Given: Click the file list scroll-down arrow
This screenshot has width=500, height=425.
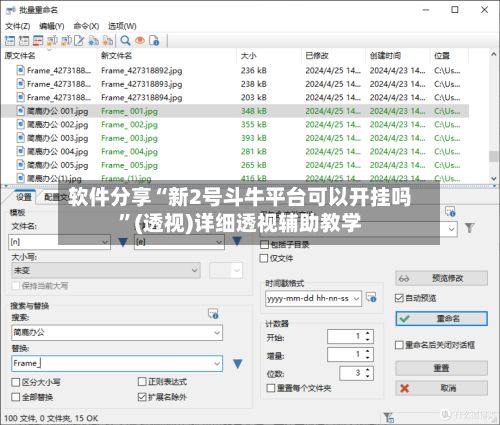Looking at the screenshot, I should [494, 179].
